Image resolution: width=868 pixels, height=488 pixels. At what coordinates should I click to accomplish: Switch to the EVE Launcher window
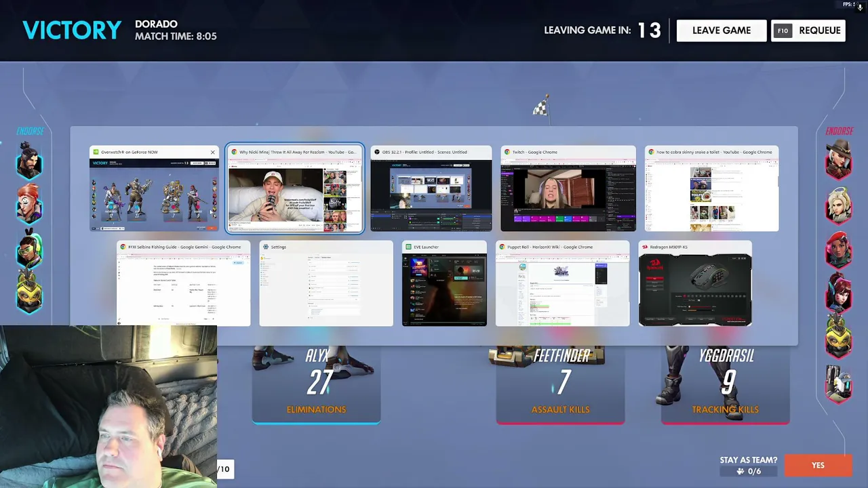444,283
